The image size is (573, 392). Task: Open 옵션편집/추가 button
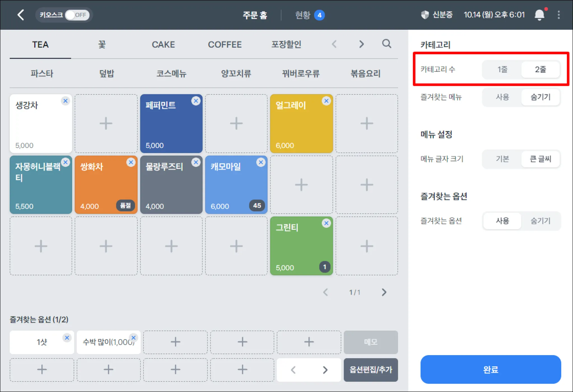371,370
